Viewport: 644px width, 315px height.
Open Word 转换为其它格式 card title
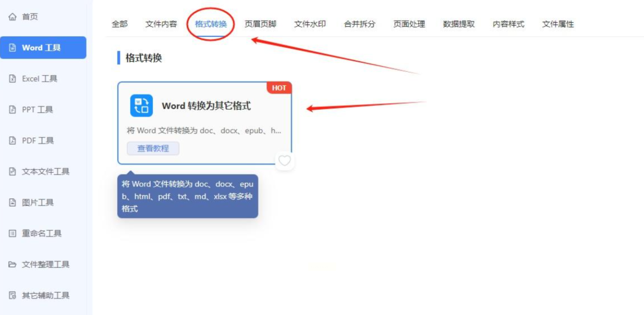pyautogui.click(x=206, y=106)
